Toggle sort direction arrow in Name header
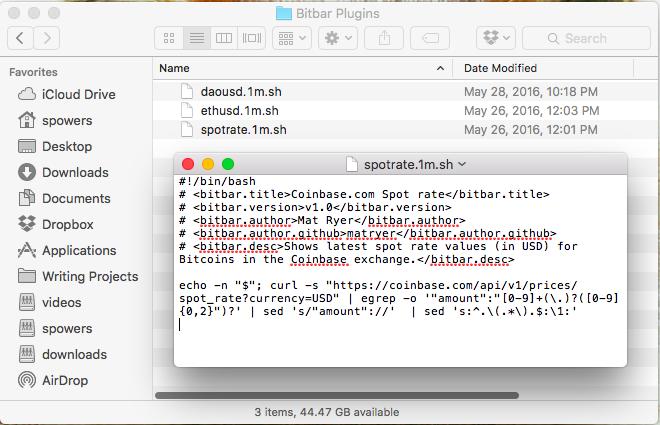Image resolution: width=660 pixels, height=425 pixels. (440, 68)
